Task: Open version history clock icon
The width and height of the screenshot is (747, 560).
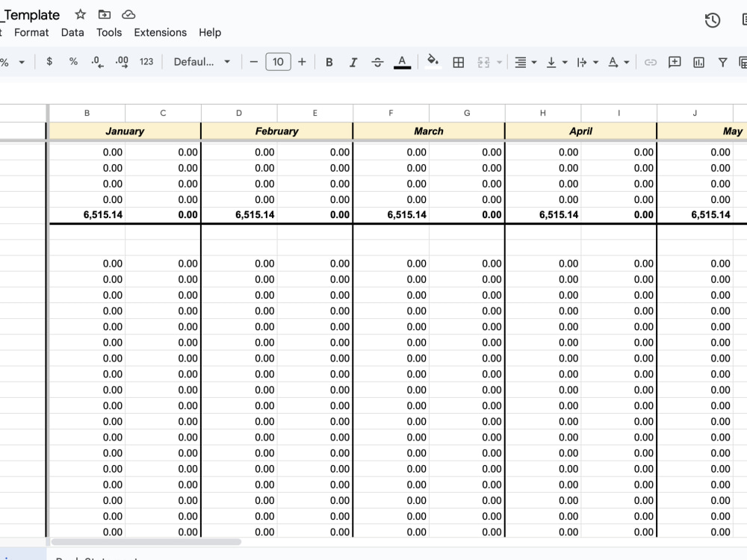Action: [x=712, y=20]
